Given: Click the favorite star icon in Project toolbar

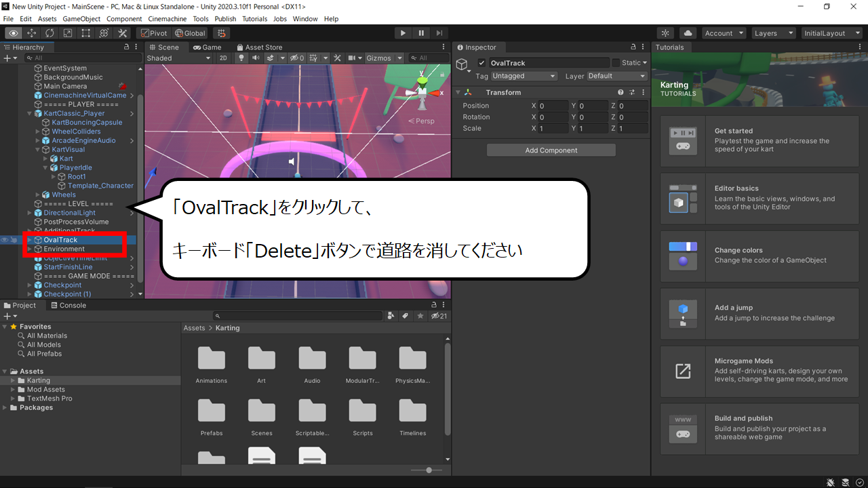Looking at the screenshot, I should (x=420, y=316).
